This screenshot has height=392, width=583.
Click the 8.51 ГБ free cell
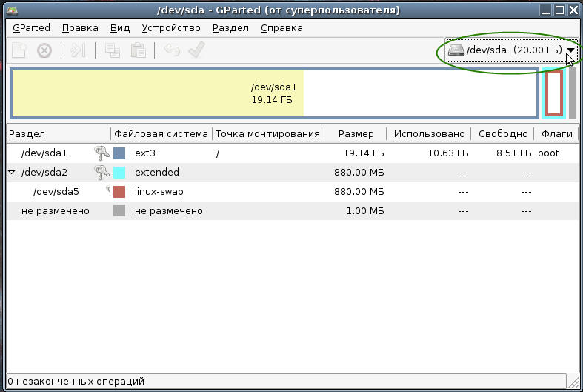(513, 153)
